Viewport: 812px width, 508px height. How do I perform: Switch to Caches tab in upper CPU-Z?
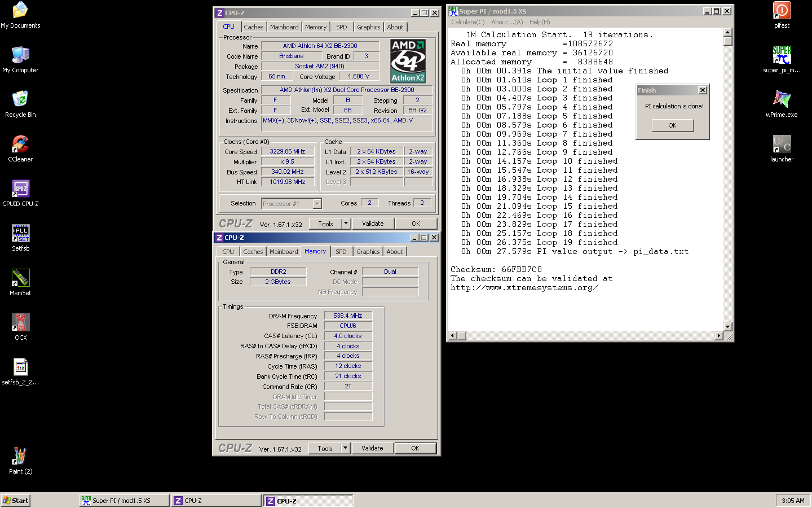[x=254, y=27]
